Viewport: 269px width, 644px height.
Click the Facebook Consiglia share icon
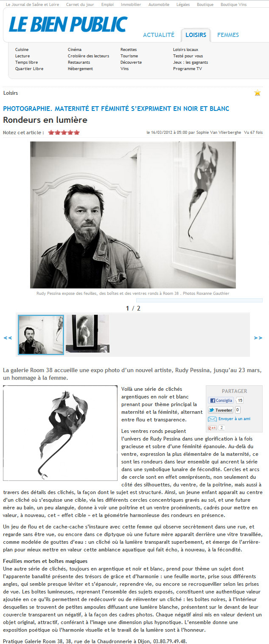point(221,400)
